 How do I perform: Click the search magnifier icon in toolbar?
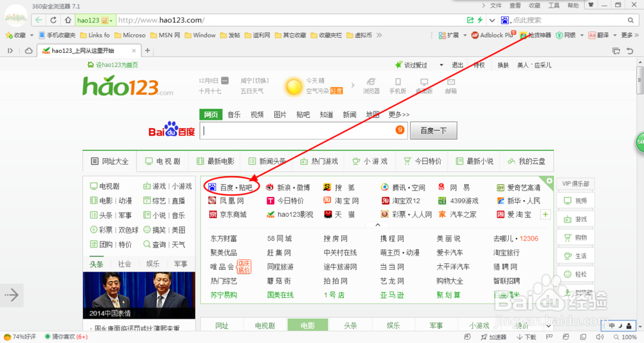(x=630, y=20)
